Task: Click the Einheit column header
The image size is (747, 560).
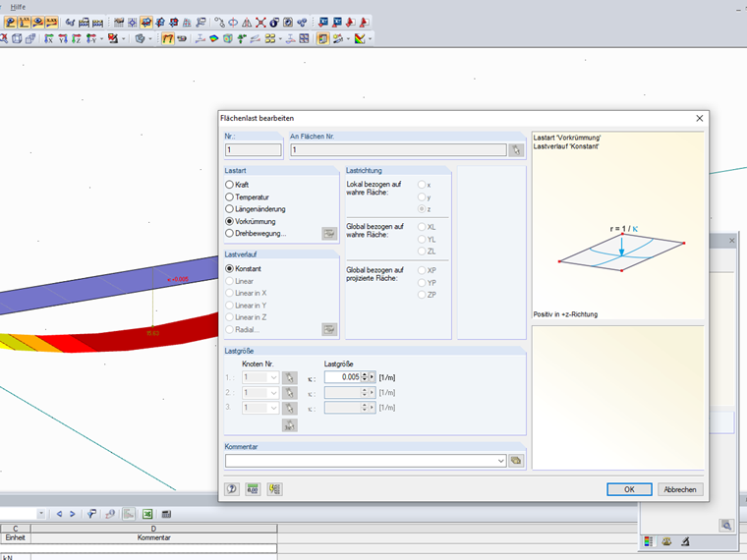Action: tap(16, 537)
